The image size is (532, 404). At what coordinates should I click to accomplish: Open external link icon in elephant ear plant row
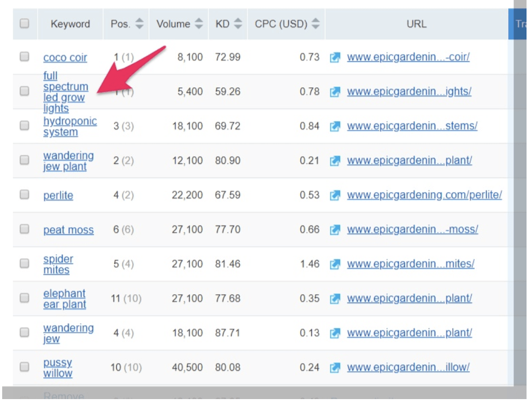click(335, 299)
